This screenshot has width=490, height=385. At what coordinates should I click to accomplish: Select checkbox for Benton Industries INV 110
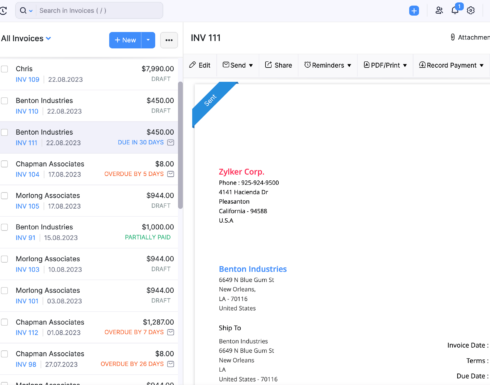click(4, 101)
